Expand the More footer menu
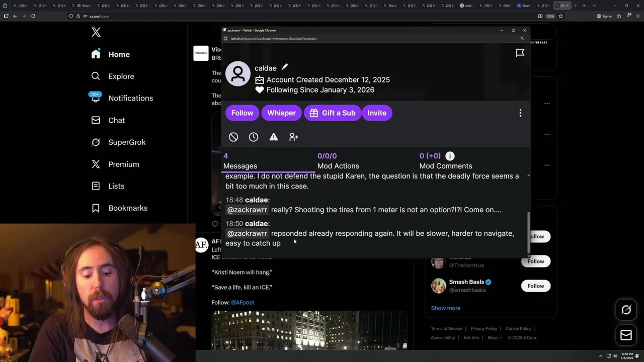The width and height of the screenshot is (644, 362). pos(495,338)
